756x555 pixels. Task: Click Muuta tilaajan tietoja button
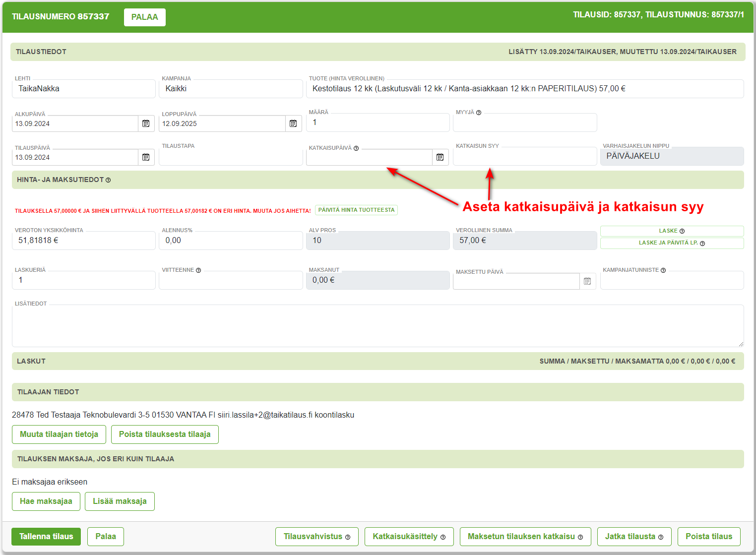click(x=59, y=434)
